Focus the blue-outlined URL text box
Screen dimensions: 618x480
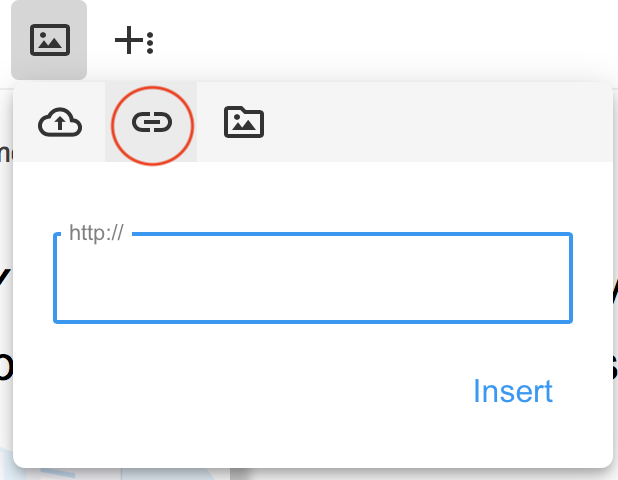[313, 278]
